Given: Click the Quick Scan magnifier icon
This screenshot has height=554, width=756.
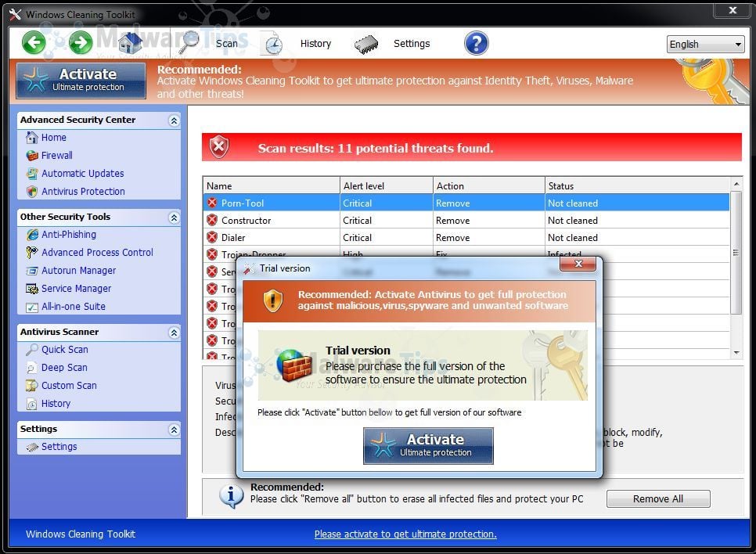Looking at the screenshot, I should click(32, 349).
